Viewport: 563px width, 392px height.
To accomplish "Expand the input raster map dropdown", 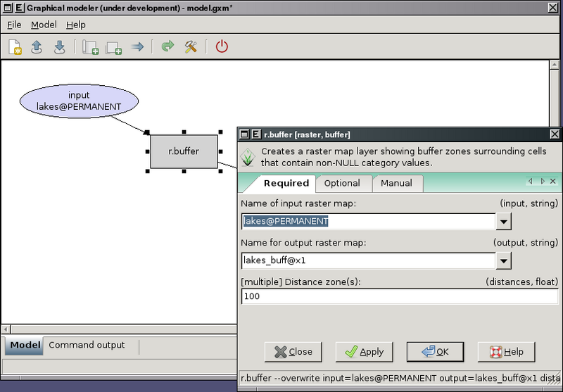I will pos(503,221).
